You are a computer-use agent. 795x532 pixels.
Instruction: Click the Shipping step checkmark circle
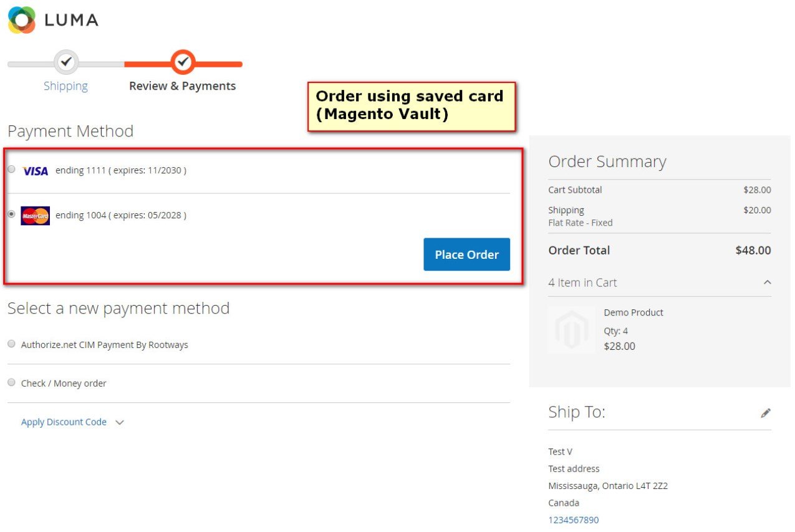point(67,62)
